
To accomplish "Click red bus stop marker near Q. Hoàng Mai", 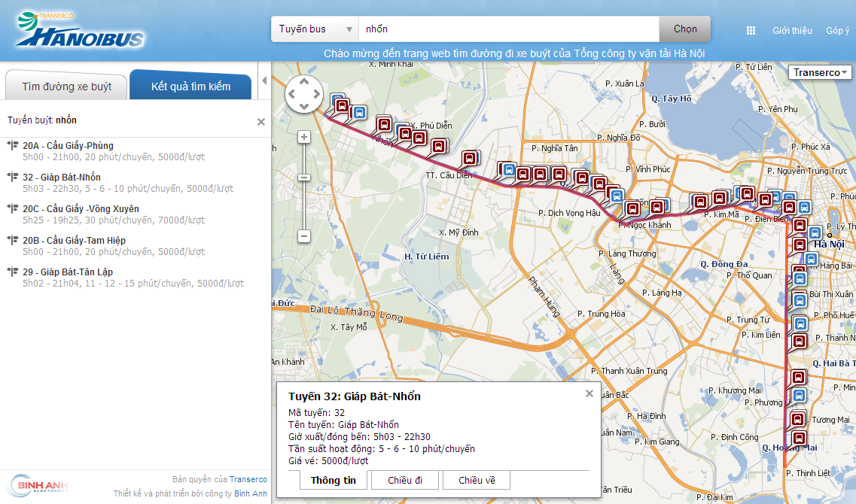I will (800, 438).
